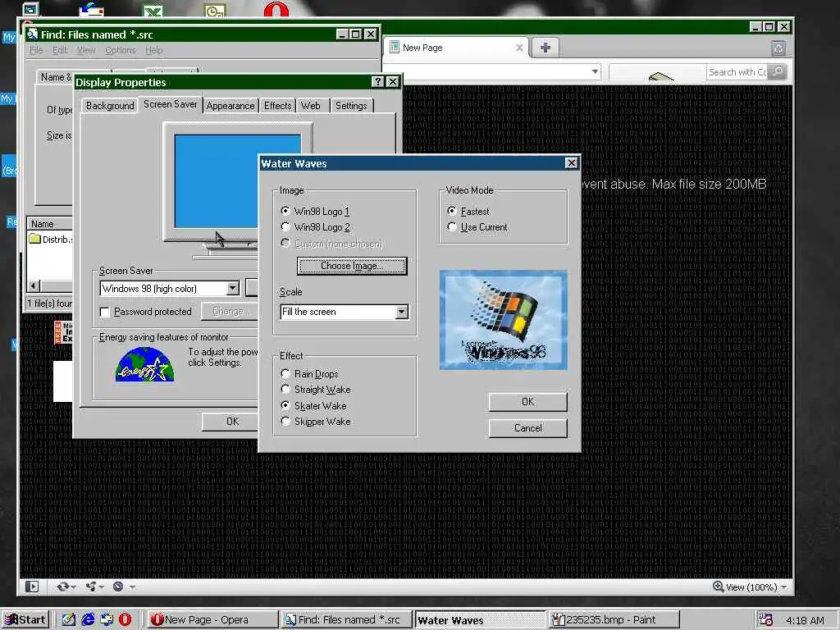Click OK in Display Properties
This screenshot has height=630, width=840.
point(231,422)
